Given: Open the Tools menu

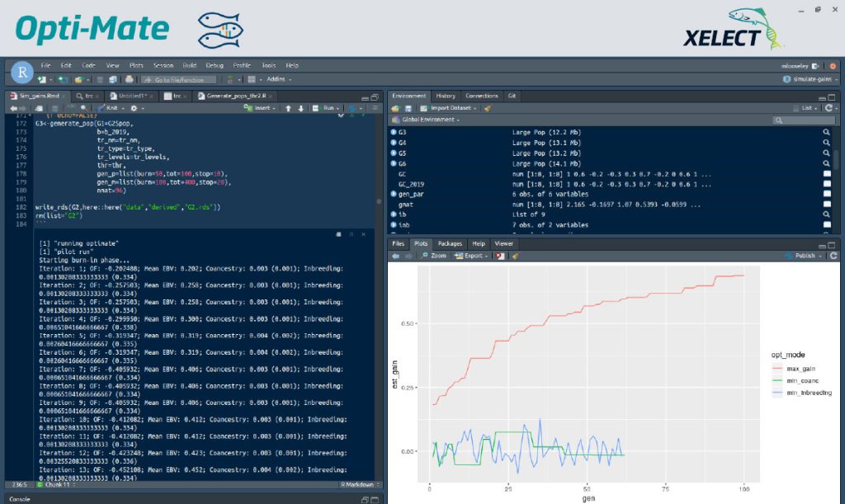Looking at the screenshot, I should pyautogui.click(x=268, y=66).
